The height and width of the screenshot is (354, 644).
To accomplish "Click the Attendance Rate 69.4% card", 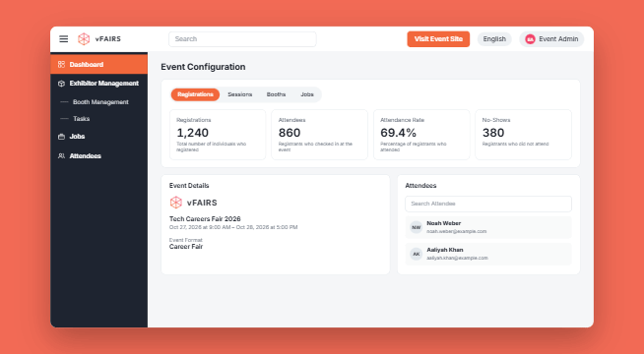I will click(x=421, y=135).
